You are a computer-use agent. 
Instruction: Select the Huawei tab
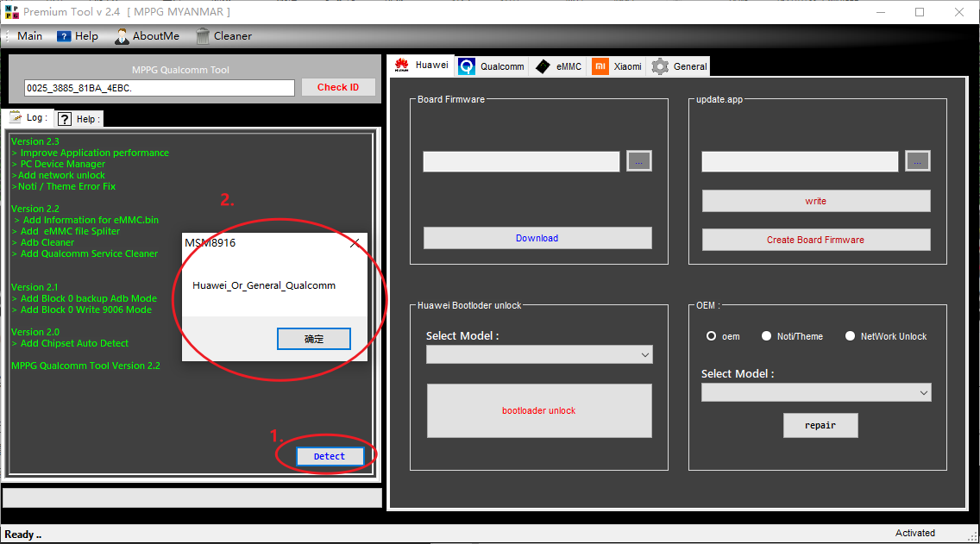pos(421,65)
